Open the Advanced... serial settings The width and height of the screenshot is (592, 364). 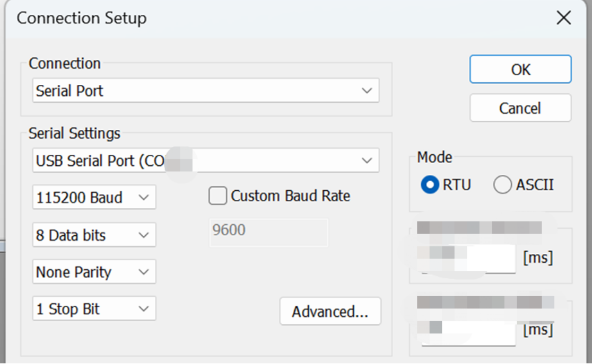330,312
